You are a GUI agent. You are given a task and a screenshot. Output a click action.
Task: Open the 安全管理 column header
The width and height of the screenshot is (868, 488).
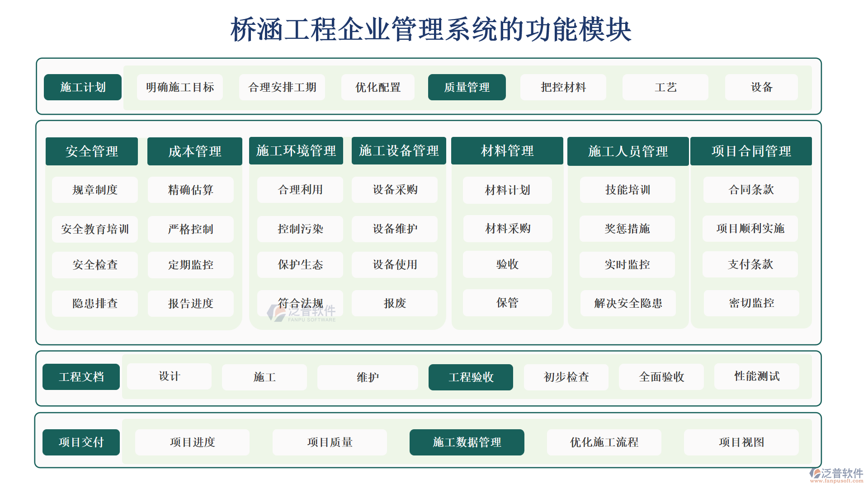click(x=92, y=151)
